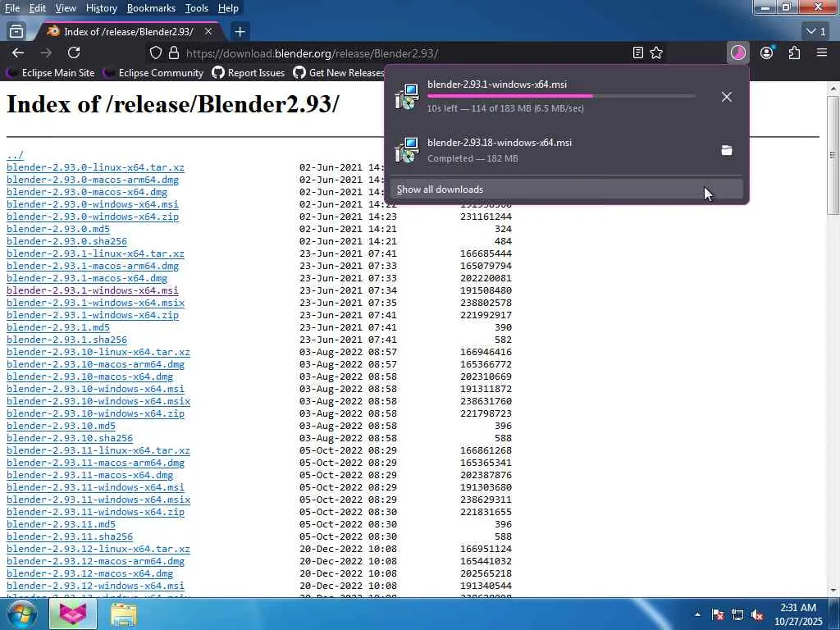Viewport: 840px width, 630px height.
Task: Click the scrollbar down arrow
Action: pyautogui.click(x=833, y=591)
